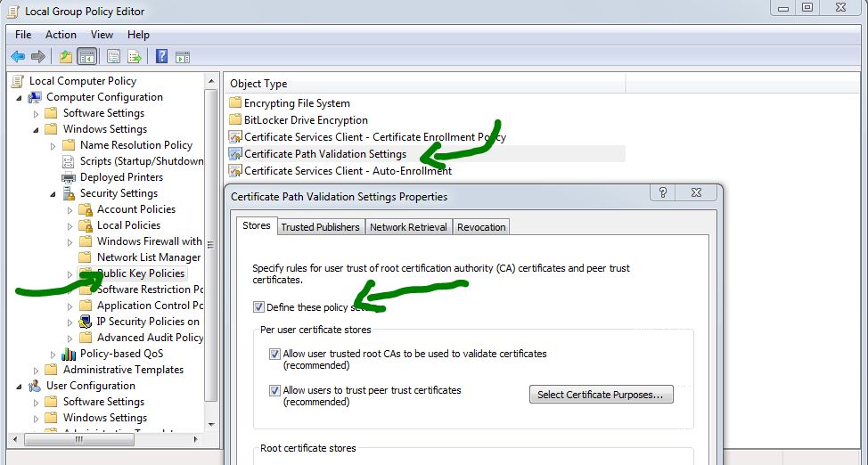This screenshot has height=465, width=868.
Task: Click the Auto-Enrollment certificate icon
Action: 235,170
